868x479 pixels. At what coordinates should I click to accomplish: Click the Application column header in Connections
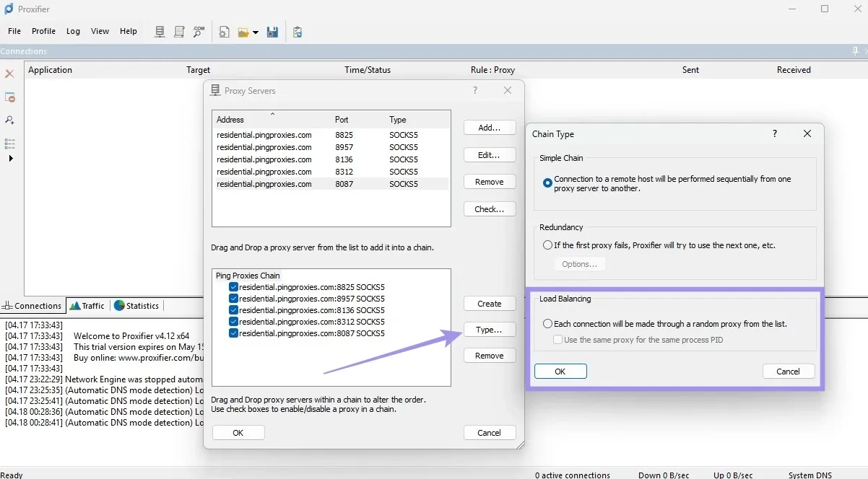pyautogui.click(x=50, y=70)
